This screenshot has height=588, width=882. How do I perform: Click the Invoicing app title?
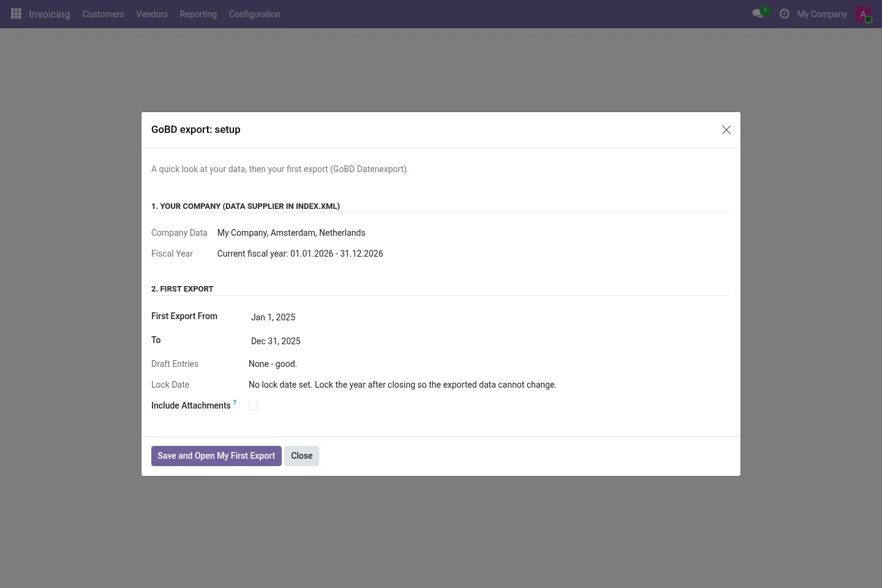[x=50, y=14]
